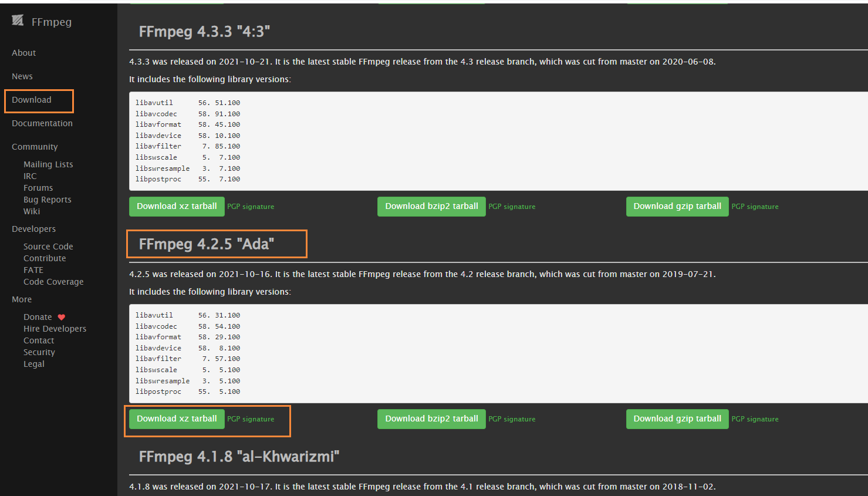Download bzip2 tarball for FFmpeg 4.2.5
This screenshot has width=868, height=496.
pyautogui.click(x=431, y=419)
